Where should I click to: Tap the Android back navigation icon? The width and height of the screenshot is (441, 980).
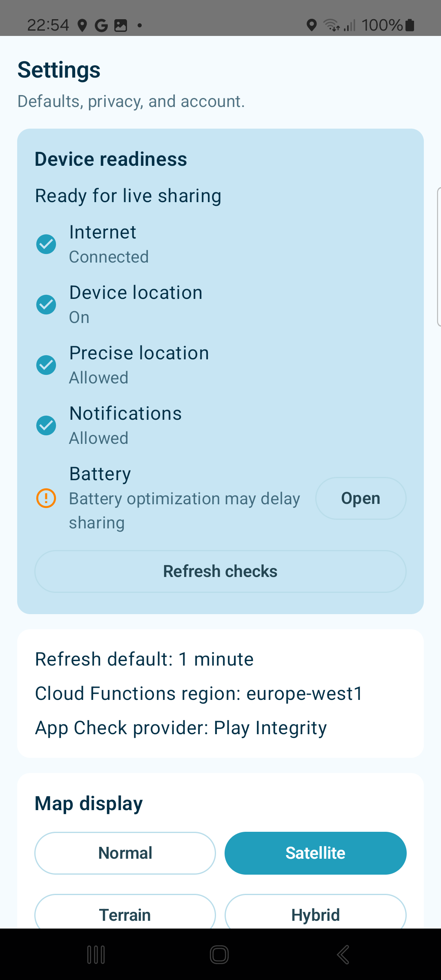[343, 955]
